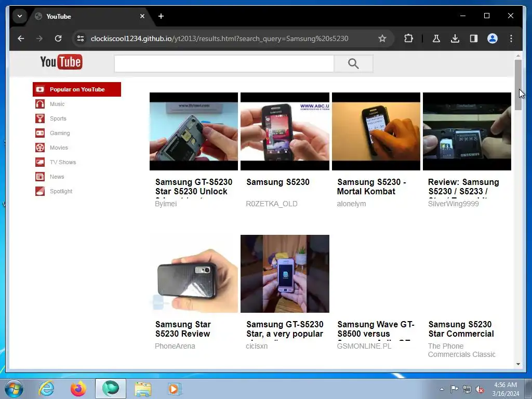Click channel name alonelym
Viewport: 532px width, 399px height.
coord(351,204)
